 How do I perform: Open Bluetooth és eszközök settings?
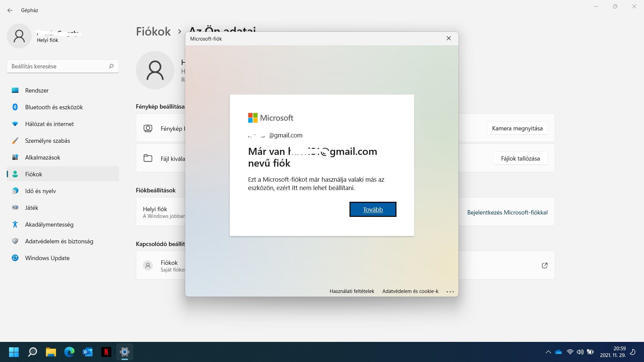point(63,107)
